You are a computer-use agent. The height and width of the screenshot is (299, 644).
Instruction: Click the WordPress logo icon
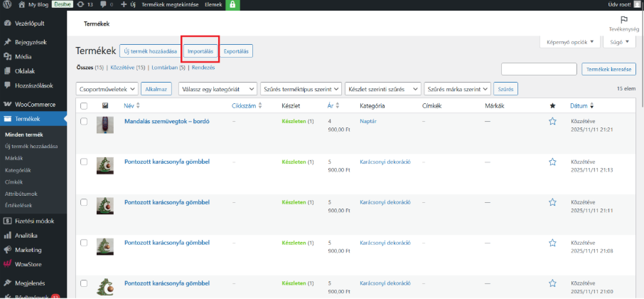pyautogui.click(x=6, y=4)
